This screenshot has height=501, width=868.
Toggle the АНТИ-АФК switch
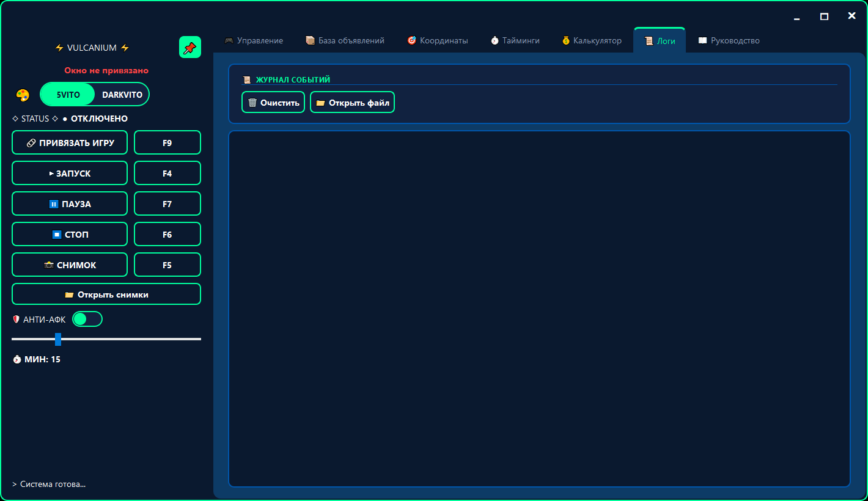87,319
